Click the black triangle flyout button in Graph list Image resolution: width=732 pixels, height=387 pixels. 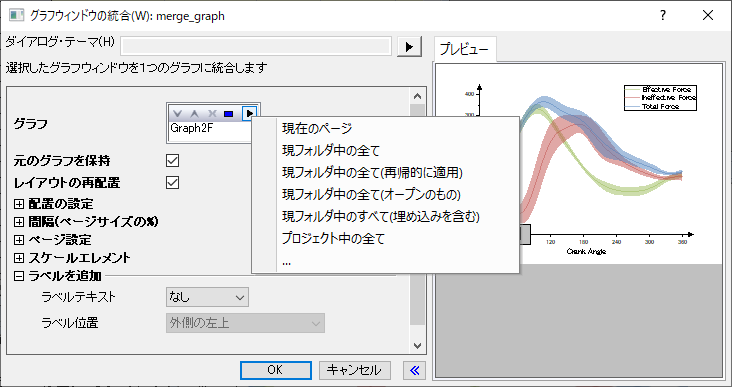pos(250,113)
